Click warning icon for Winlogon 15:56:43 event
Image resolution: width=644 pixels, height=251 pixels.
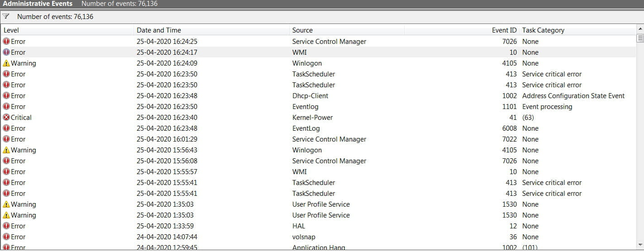[x=6, y=150]
